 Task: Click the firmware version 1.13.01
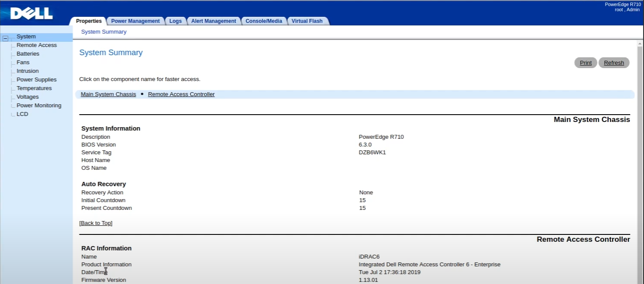368,280
